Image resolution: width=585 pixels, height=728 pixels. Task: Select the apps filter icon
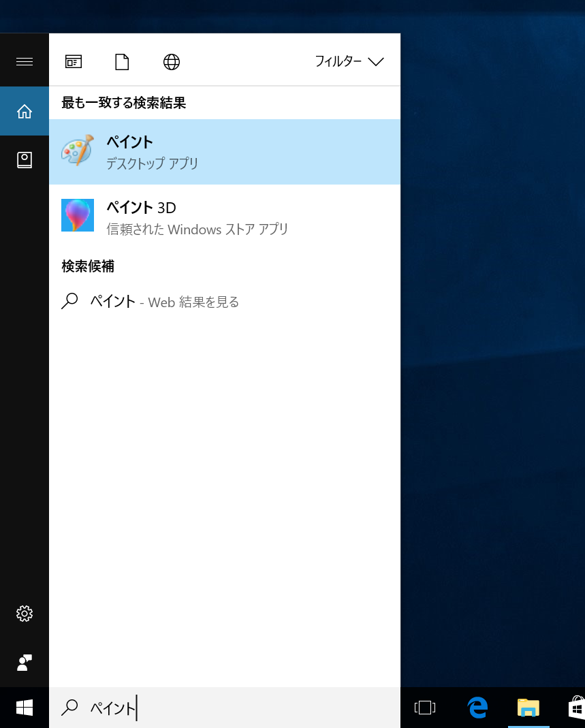(x=73, y=61)
